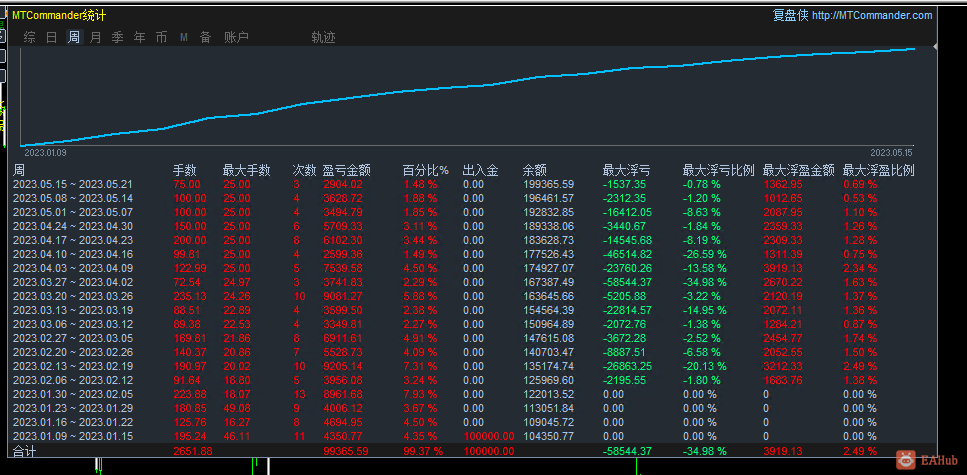Open the 备 notes tab
967x475 pixels.
(205, 38)
